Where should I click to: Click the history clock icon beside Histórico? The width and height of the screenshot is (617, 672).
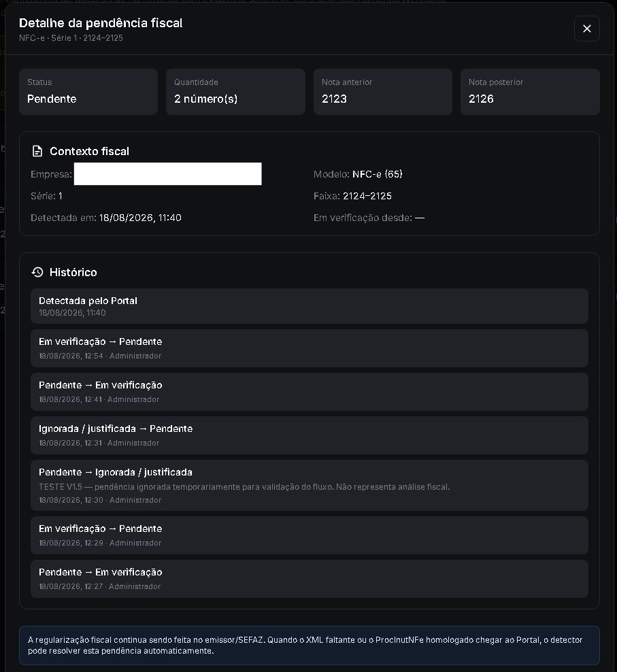pos(37,272)
